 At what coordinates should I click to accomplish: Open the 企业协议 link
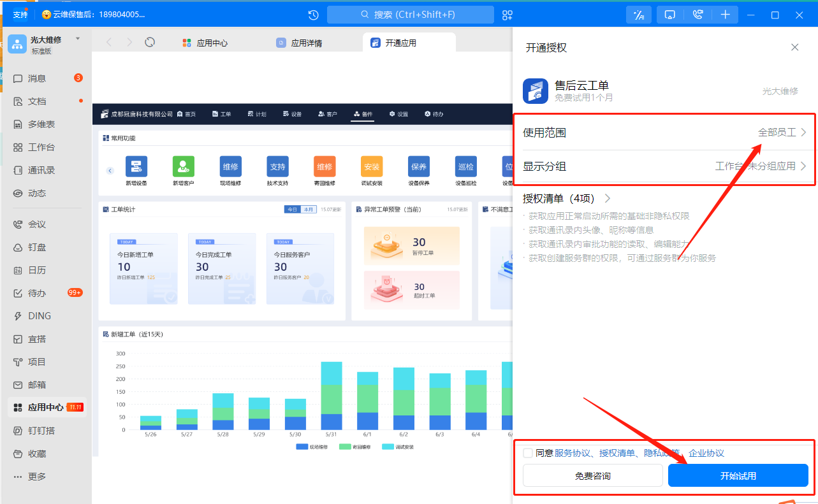tap(706, 453)
